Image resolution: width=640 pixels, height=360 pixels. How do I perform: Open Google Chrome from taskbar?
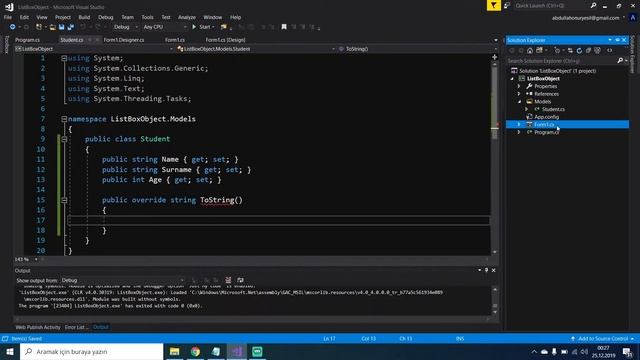coord(195,351)
